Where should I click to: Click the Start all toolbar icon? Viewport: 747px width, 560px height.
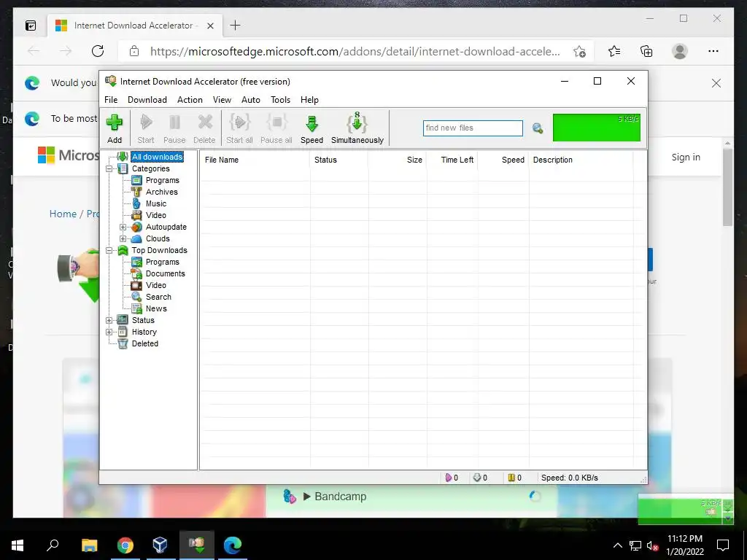coord(239,128)
